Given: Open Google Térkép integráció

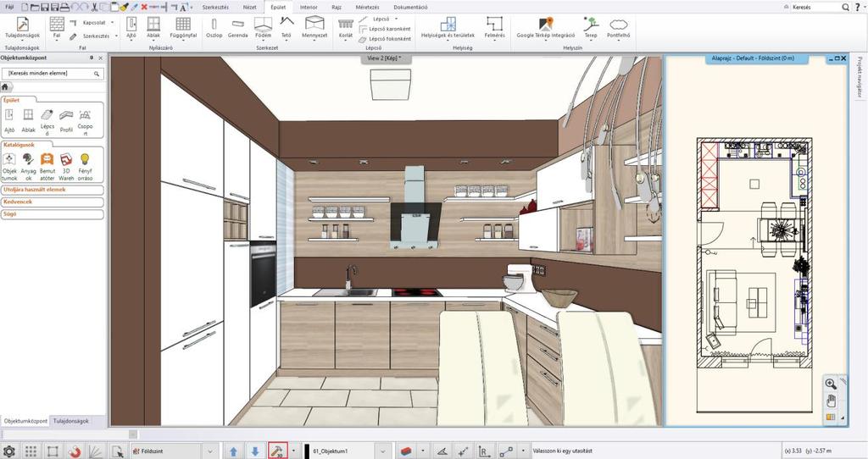Looking at the screenshot, I should (x=546, y=27).
